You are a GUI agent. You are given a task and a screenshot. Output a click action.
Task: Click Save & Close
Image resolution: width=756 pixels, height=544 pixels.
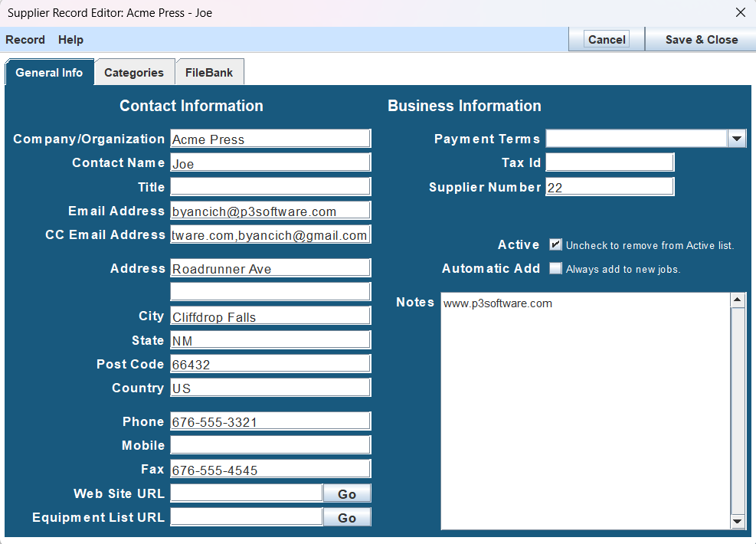click(699, 39)
